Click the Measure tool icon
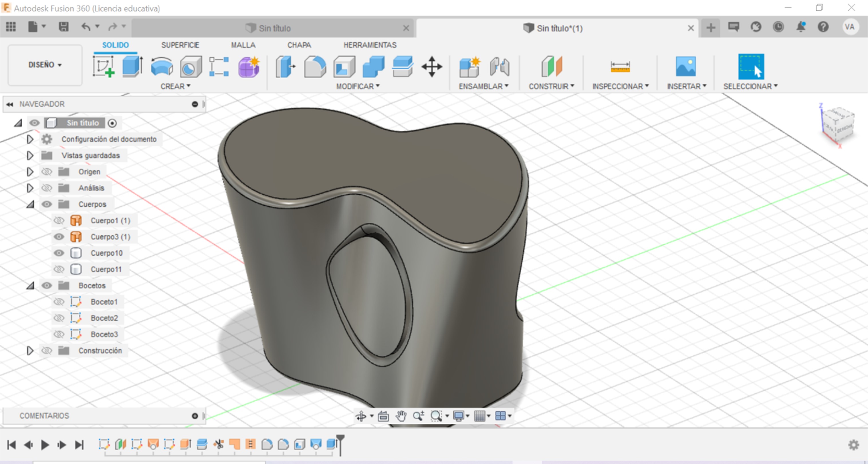This screenshot has height=464, width=868. coord(620,67)
